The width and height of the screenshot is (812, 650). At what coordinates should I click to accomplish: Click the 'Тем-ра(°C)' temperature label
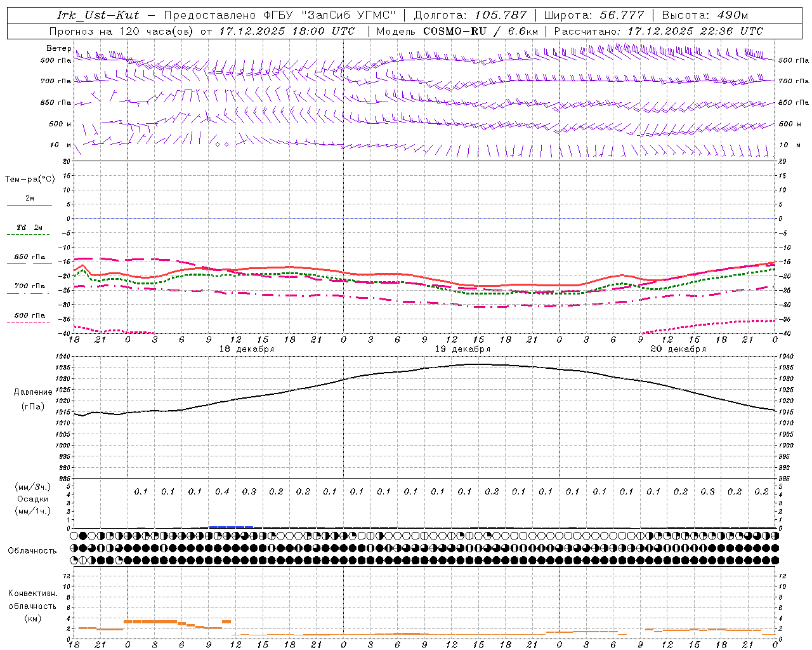pos(30,180)
